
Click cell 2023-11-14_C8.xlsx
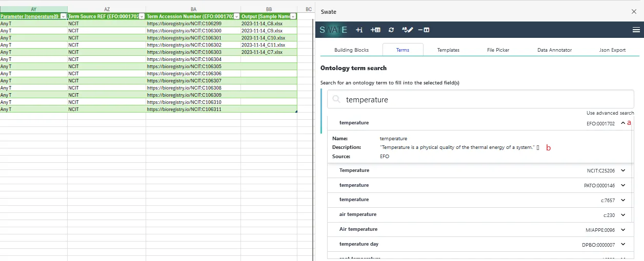coord(269,24)
